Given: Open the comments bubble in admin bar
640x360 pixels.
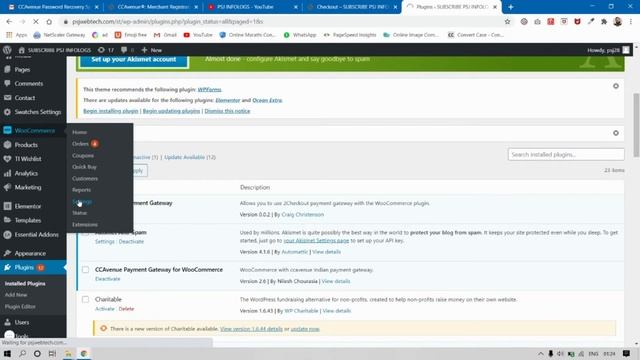Looking at the screenshot, I should click(x=127, y=50).
